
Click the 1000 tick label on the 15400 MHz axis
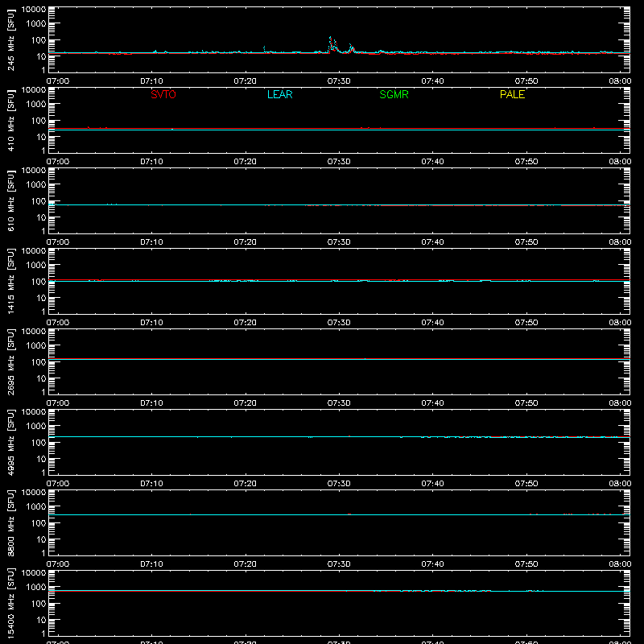[36, 588]
